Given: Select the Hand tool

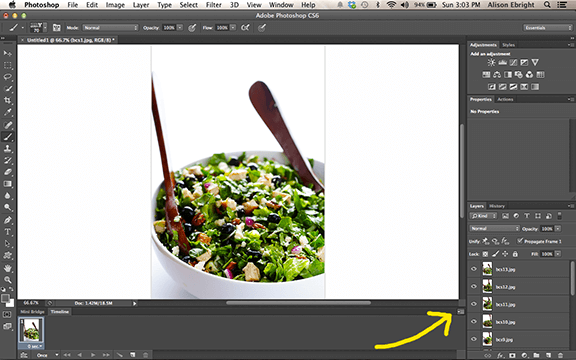Looking at the screenshot, I should (x=7, y=268).
